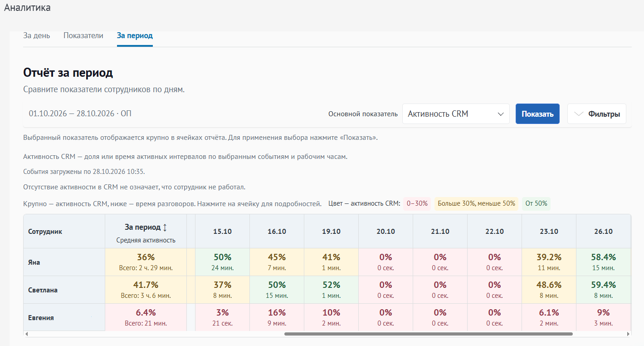644x346 pixels.
Task: Click the От 50% green legend chip
Action: (536, 203)
